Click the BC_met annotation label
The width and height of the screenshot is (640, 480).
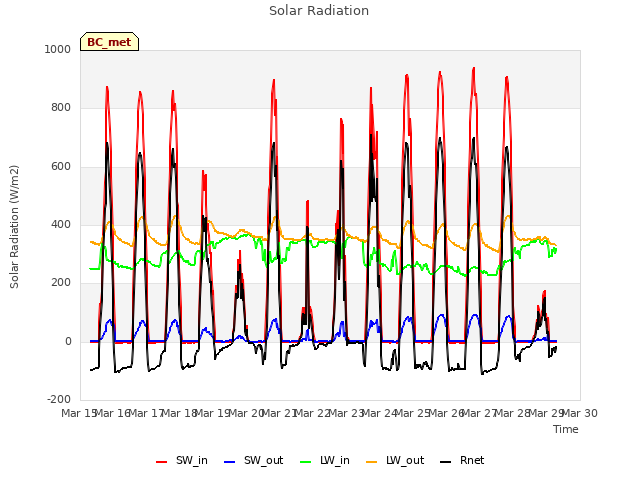[x=109, y=42]
